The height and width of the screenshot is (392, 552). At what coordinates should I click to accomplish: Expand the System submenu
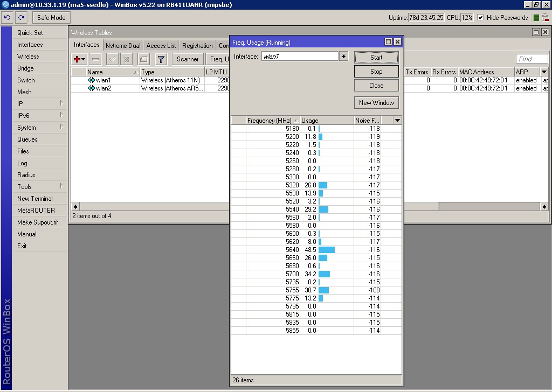click(39, 127)
